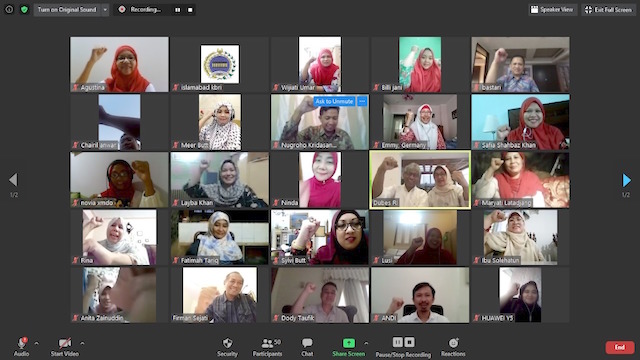Pause recording from the top bar
640x360 pixels.
tap(178, 9)
